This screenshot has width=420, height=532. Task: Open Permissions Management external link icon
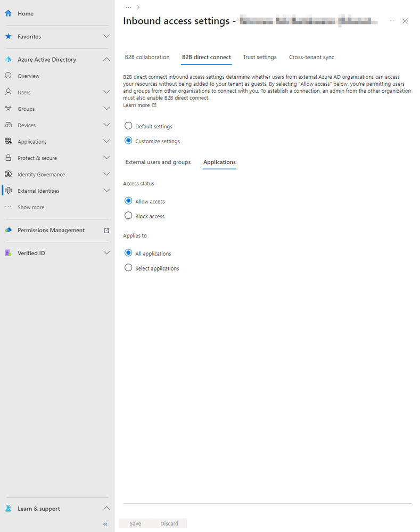[x=106, y=231]
